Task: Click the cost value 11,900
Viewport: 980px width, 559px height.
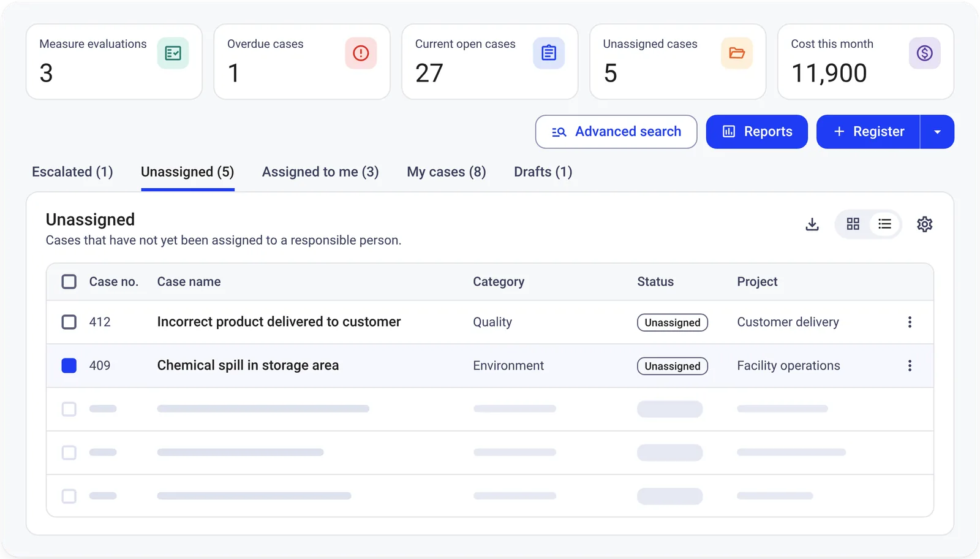Action: (x=829, y=74)
